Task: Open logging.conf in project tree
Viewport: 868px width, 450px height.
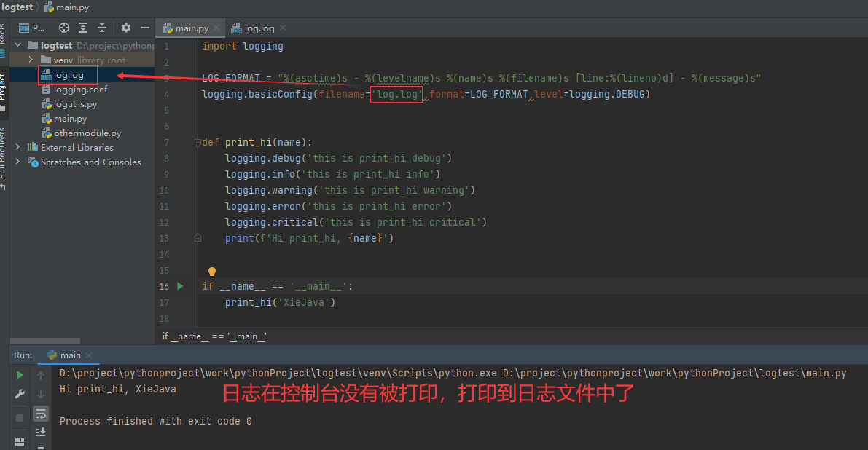Action: [x=80, y=90]
